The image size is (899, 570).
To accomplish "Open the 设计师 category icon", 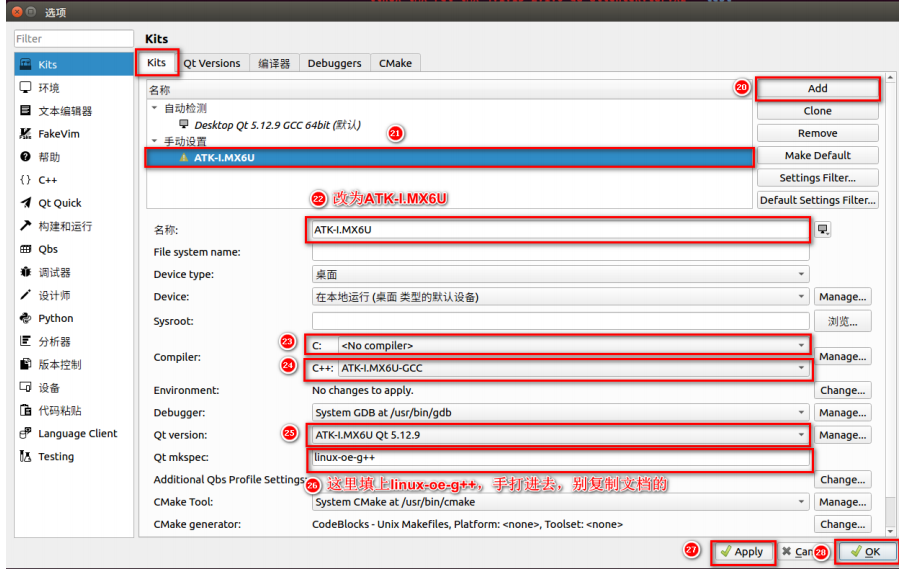I will pyautogui.click(x=25, y=295).
